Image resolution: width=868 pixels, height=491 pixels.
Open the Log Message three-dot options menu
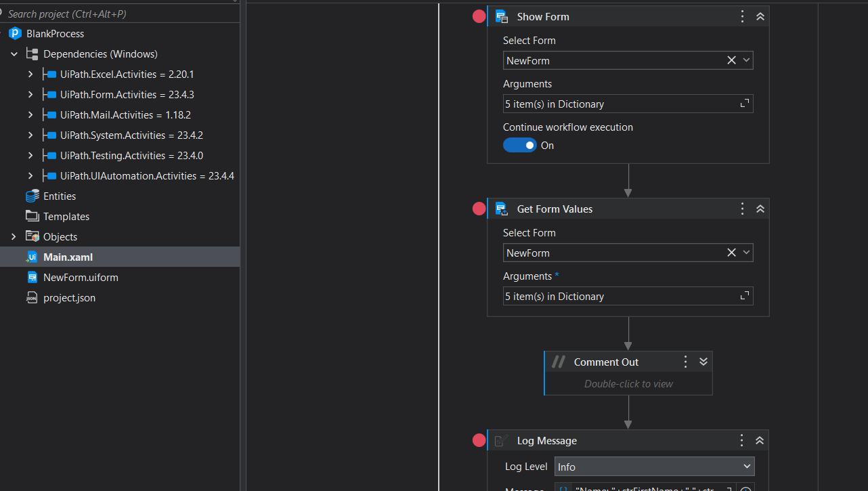click(742, 441)
